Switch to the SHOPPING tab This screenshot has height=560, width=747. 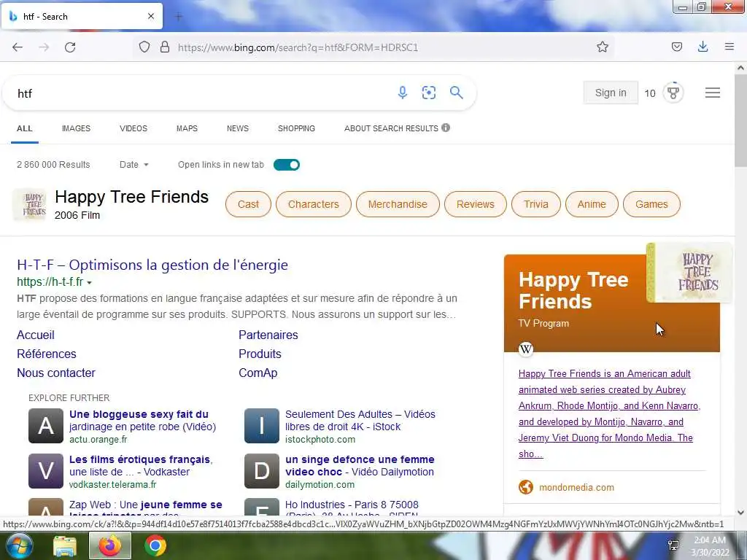coord(296,128)
